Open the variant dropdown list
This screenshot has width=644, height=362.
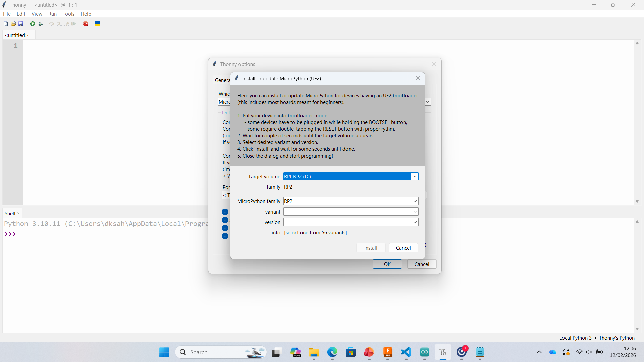[415, 212]
